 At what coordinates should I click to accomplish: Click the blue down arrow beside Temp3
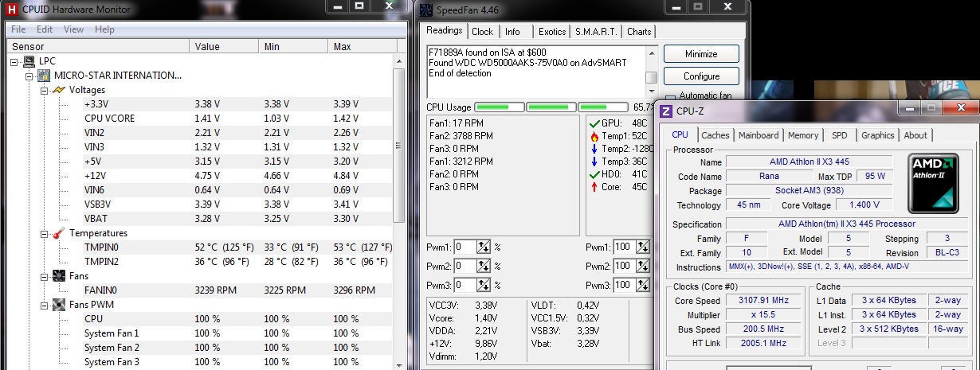[x=594, y=162]
